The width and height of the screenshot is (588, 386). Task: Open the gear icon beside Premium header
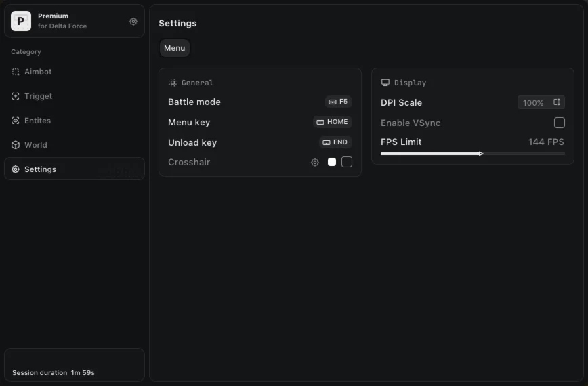pyautogui.click(x=133, y=22)
